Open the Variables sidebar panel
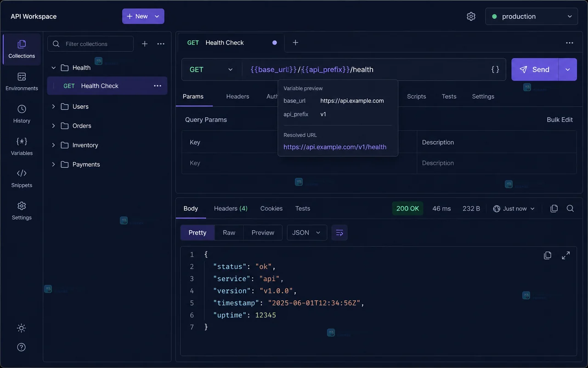Viewport: 588px width, 368px height. tap(22, 146)
